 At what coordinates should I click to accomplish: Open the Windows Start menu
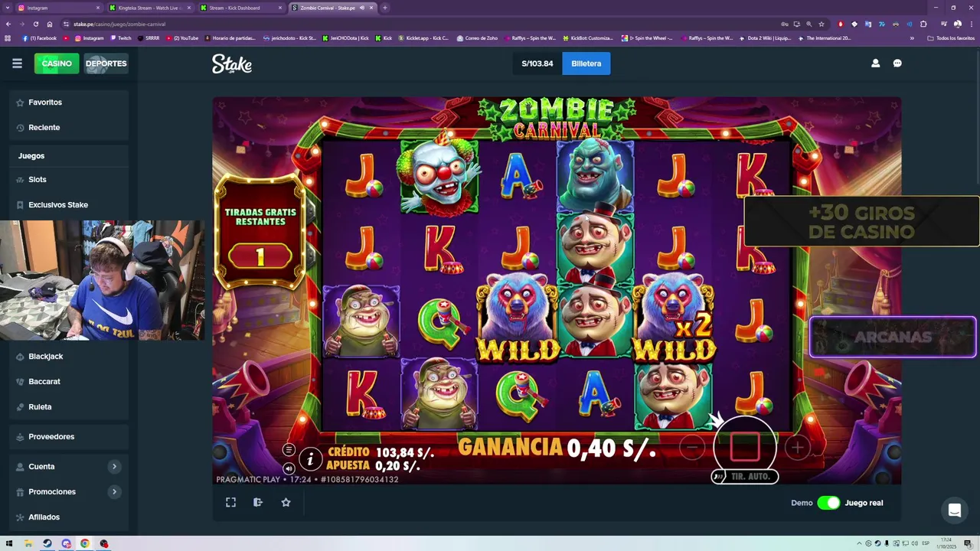coord(8,543)
